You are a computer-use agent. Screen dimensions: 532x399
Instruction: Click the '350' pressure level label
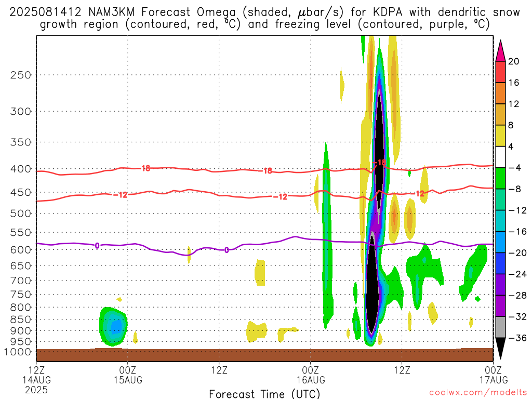point(20,142)
